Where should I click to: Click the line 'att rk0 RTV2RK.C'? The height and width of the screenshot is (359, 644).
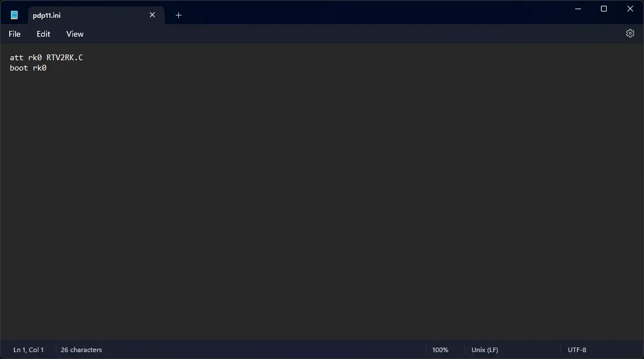click(x=46, y=57)
